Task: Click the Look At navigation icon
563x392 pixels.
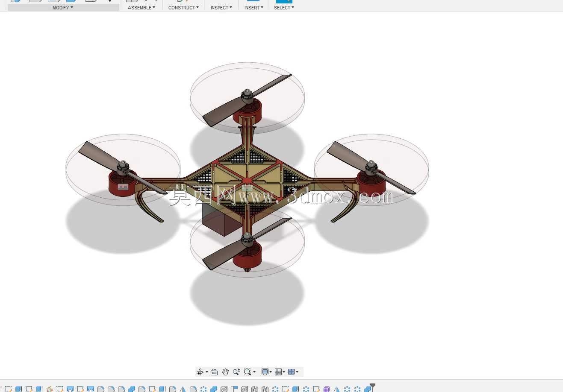Action: tap(214, 372)
